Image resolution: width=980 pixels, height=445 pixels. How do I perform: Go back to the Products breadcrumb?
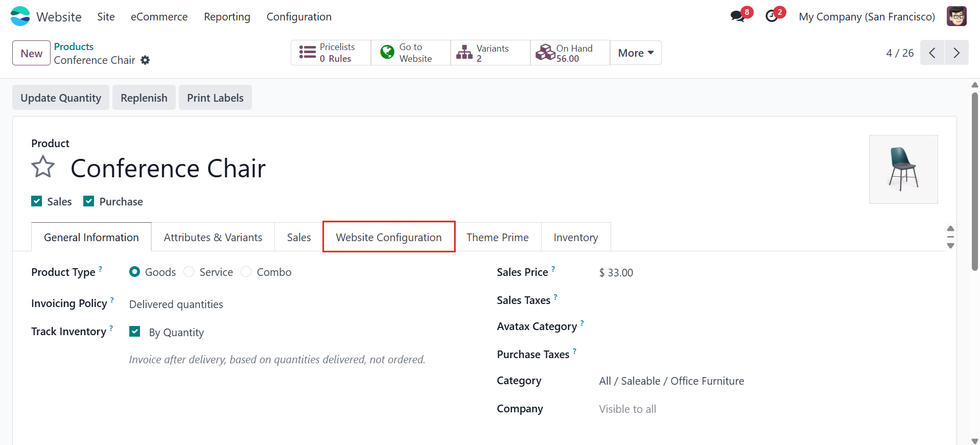tap(74, 46)
